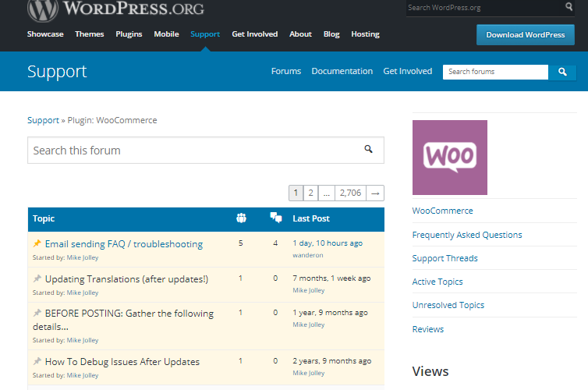Select the Support menu item

click(205, 34)
